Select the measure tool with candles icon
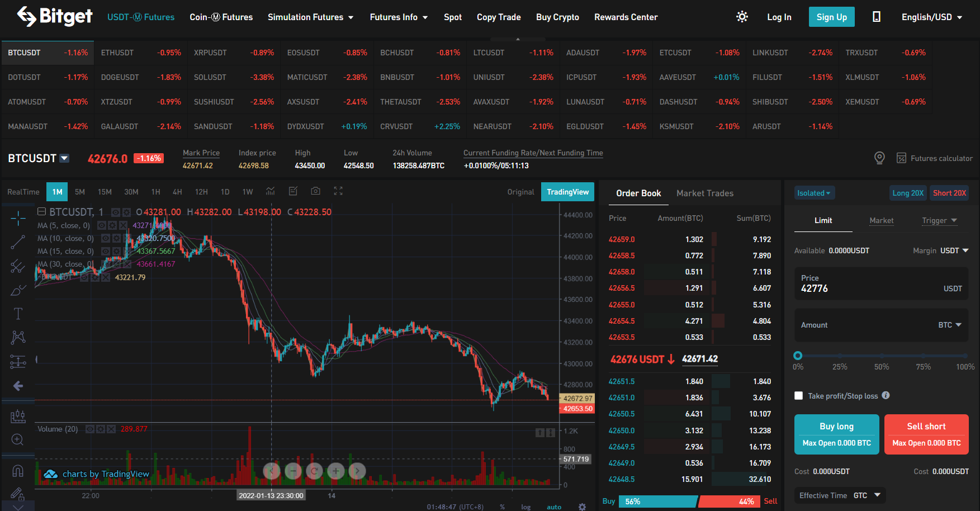980x511 pixels. pos(18,416)
